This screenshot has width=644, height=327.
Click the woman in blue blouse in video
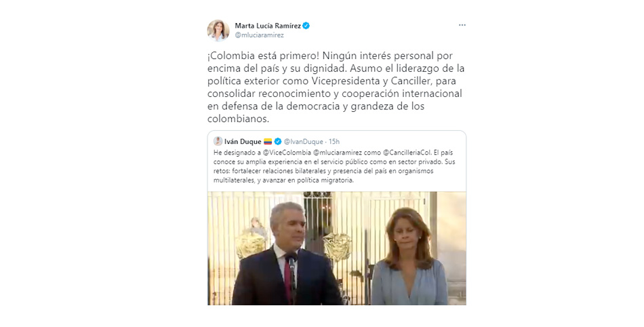coord(408,256)
